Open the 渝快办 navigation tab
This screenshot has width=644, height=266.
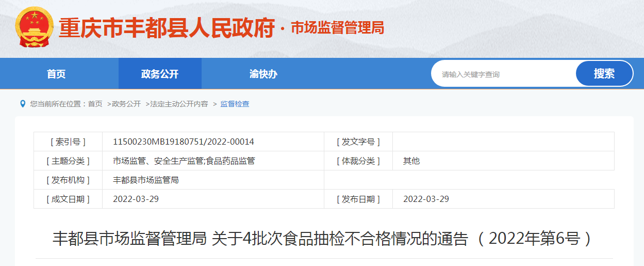click(263, 74)
